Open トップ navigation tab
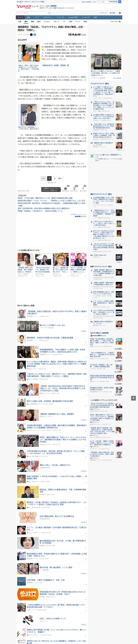This screenshot has width=138, height=644. point(20,17)
